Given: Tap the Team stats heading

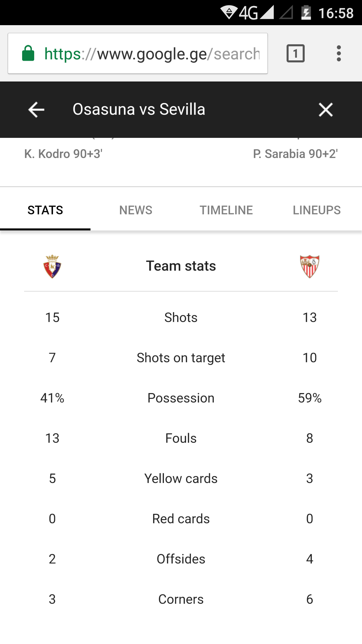Looking at the screenshot, I should pyautogui.click(x=181, y=266).
